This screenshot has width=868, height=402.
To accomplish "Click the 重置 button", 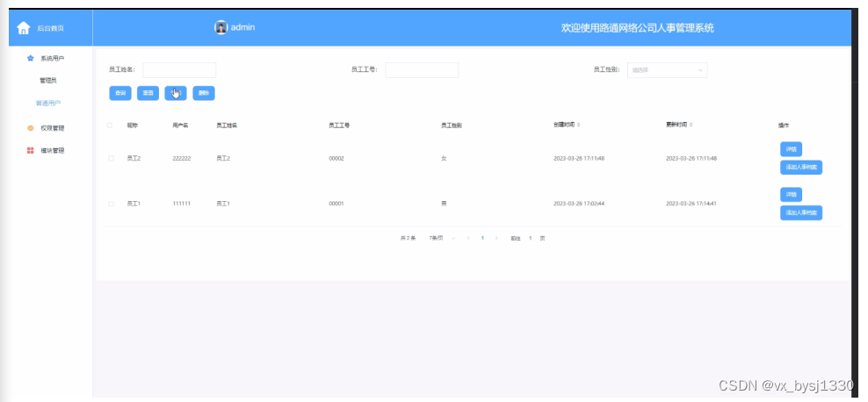I will coord(148,93).
